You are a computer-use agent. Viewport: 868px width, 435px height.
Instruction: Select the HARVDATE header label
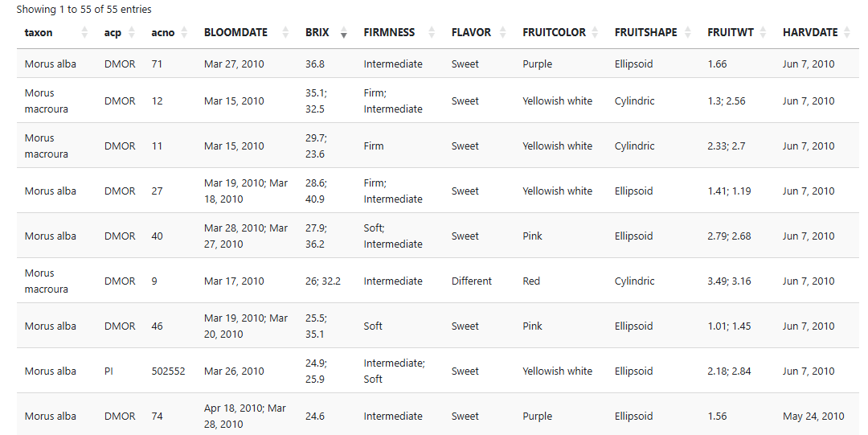(x=810, y=33)
